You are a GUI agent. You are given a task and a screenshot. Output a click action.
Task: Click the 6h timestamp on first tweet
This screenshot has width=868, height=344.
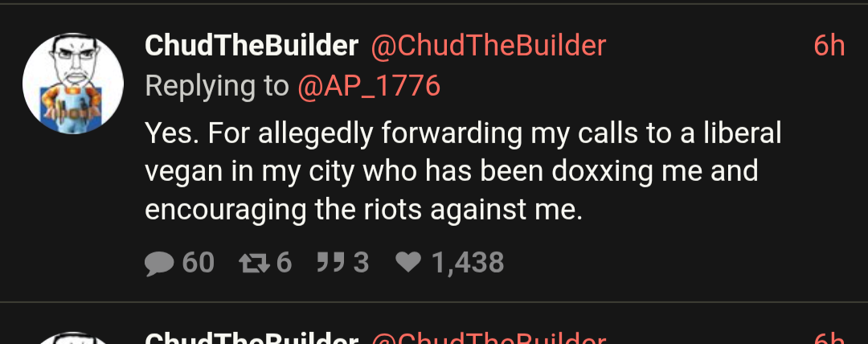tap(829, 46)
